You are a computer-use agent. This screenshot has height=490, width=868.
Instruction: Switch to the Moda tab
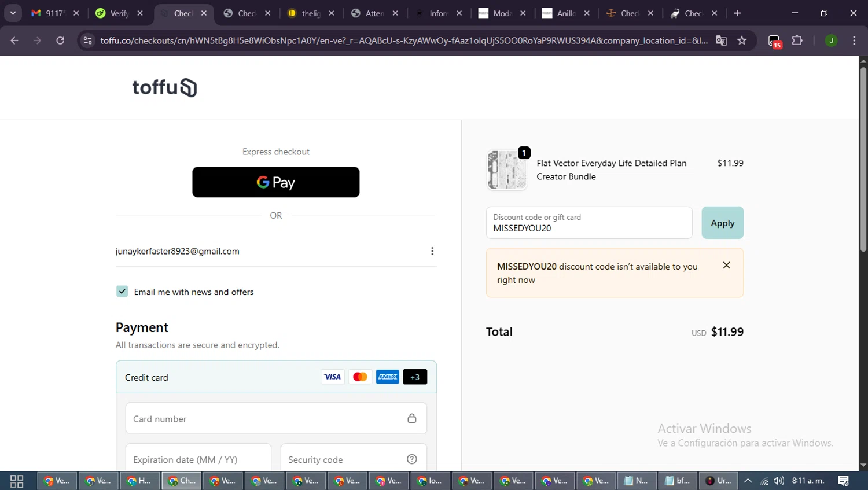[x=496, y=13]
